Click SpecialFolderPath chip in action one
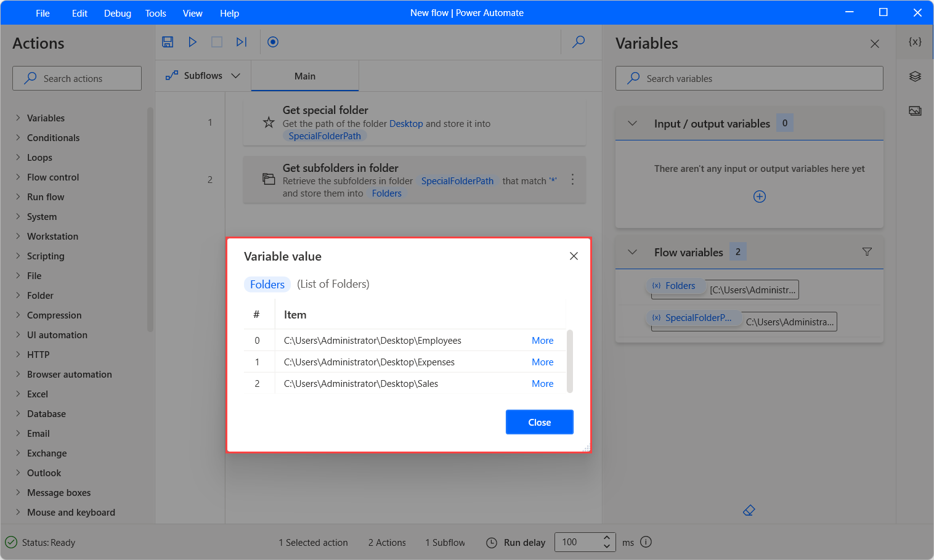The height and width of the screenshot is (560, 934). coord(325,136)
